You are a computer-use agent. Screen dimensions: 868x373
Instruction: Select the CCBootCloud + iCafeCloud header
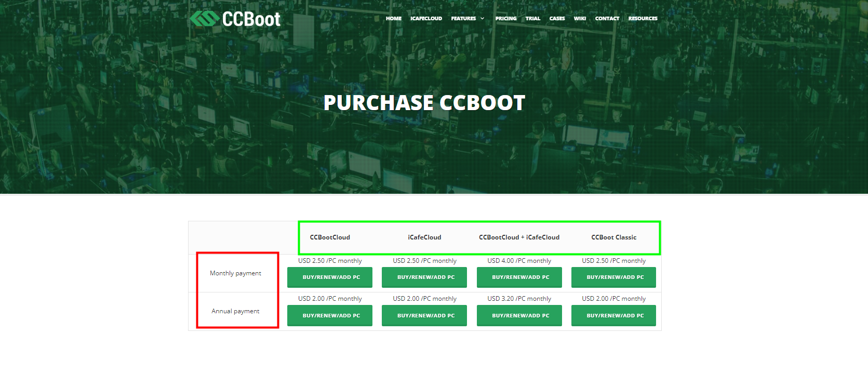[519, 237]
